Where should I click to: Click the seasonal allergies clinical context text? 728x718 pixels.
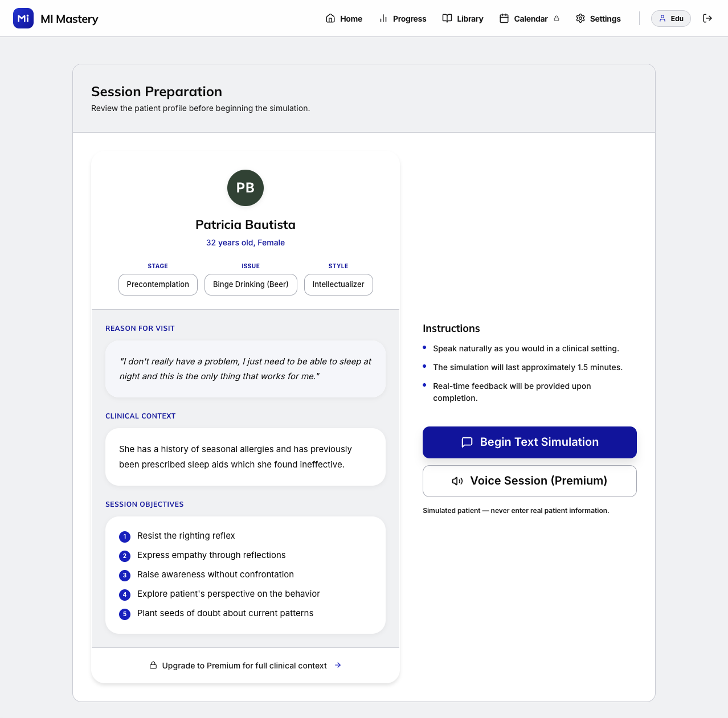[x=235, y=457]
